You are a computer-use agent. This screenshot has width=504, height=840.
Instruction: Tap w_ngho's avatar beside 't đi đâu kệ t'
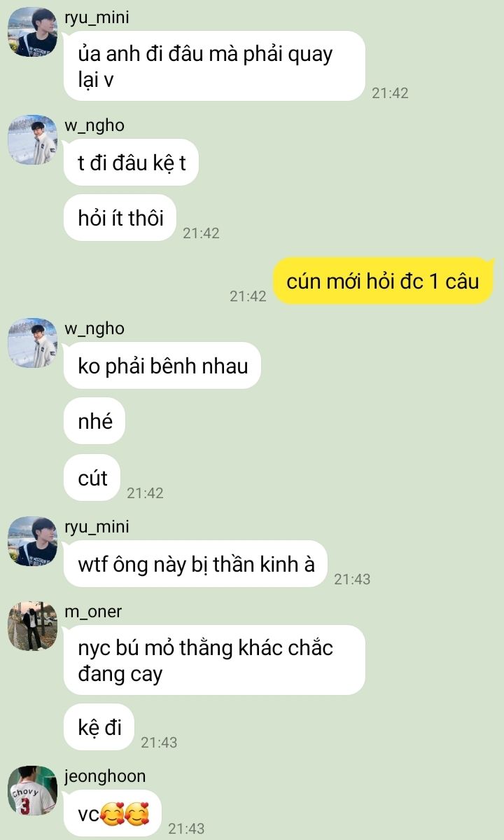(33, 139)
